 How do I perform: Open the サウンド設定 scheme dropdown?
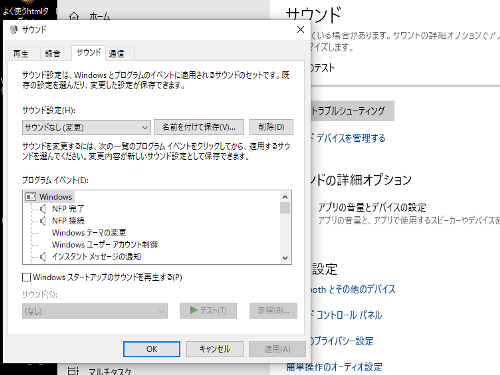[86, 127]
